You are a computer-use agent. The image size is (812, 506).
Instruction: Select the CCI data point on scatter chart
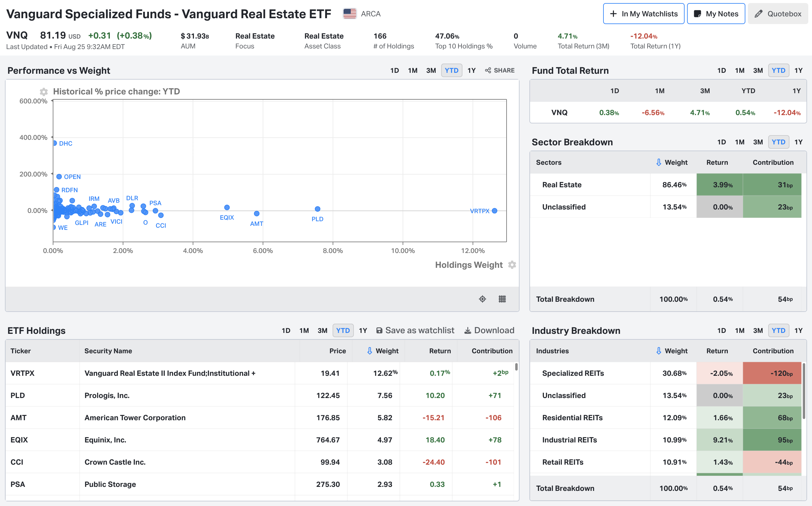point(161,215)
